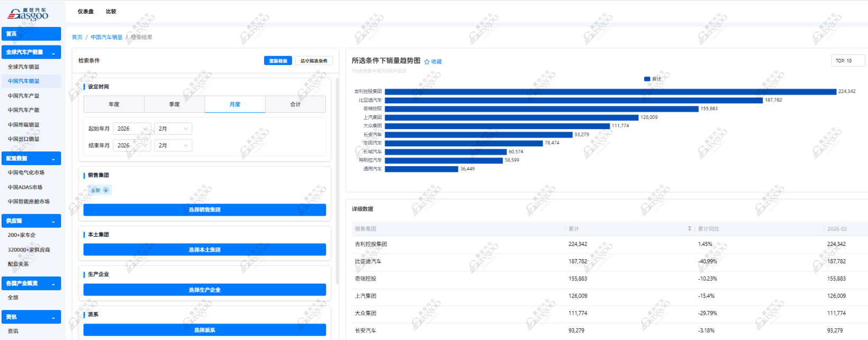Collapse the 资讯 sidebar section
Screen dimensions: 868x340
coord(53,317)
